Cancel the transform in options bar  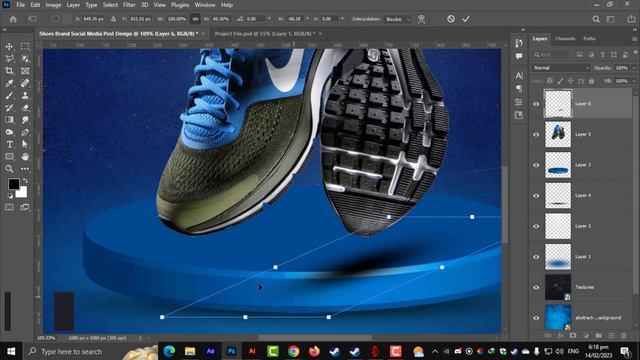(x=451, y=19)
